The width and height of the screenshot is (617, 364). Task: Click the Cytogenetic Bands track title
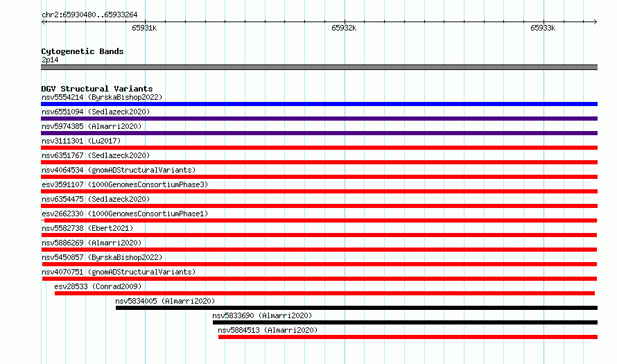pos(82,51)
